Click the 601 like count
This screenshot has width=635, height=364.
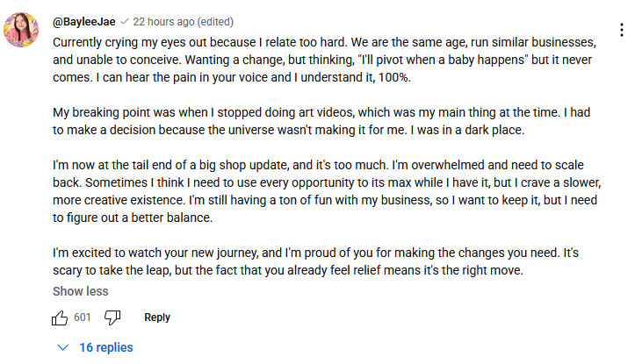pyautogui.click(x=83, y=318)
